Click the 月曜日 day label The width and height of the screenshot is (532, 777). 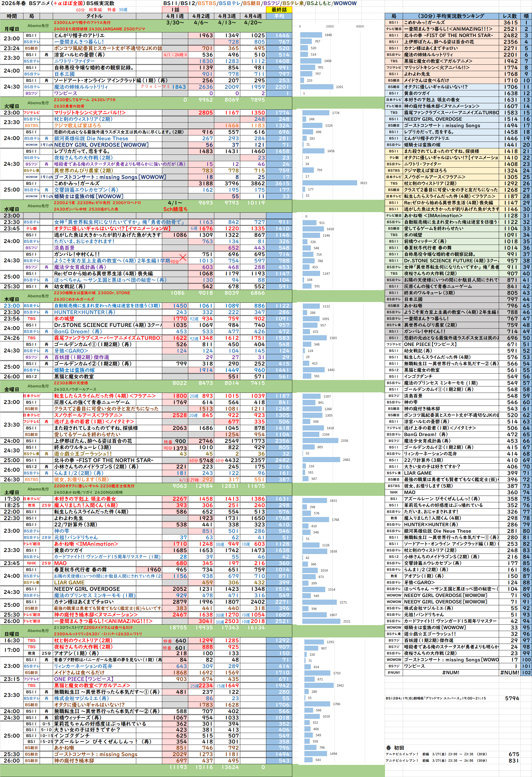(x=11, y=29)
